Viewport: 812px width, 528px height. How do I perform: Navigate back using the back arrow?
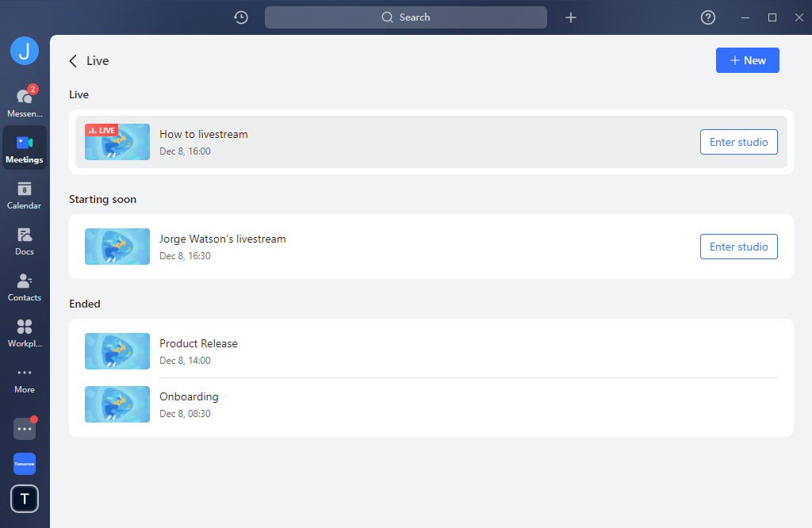click(72, 60)
